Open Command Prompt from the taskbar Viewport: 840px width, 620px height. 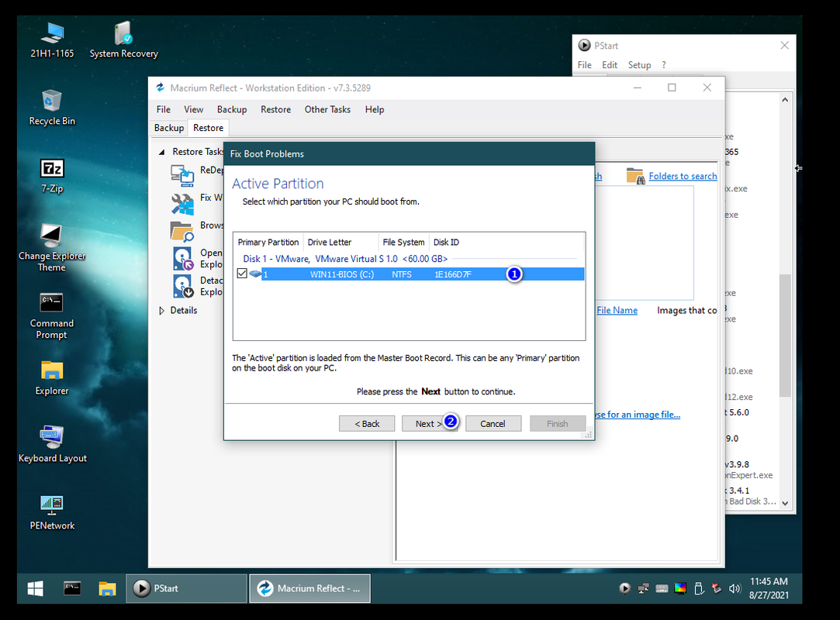72,588
